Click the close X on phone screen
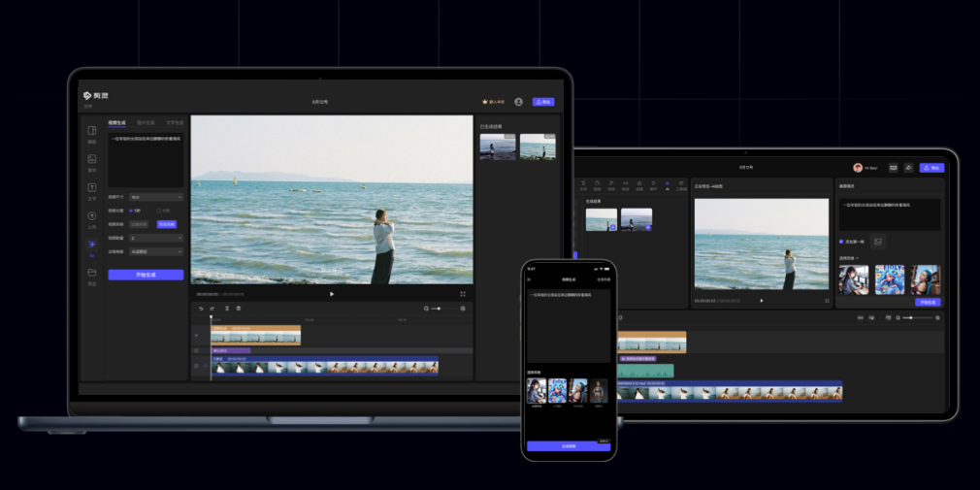Image resolution: width=980 pixels, height=490 pixels. coord(530,279)
